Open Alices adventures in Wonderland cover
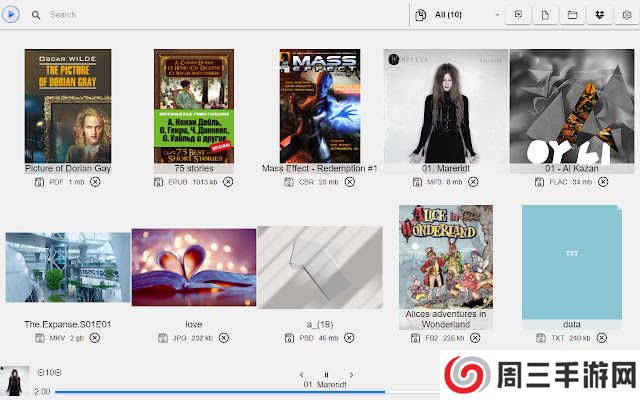This screenshot has width=640, height=400. pyautogui.click(x=446, y=257)
